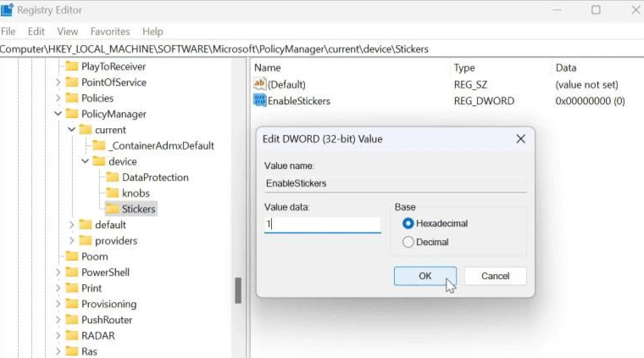Click the Print folder icon
644x358 pixels.
click(71, 288)
